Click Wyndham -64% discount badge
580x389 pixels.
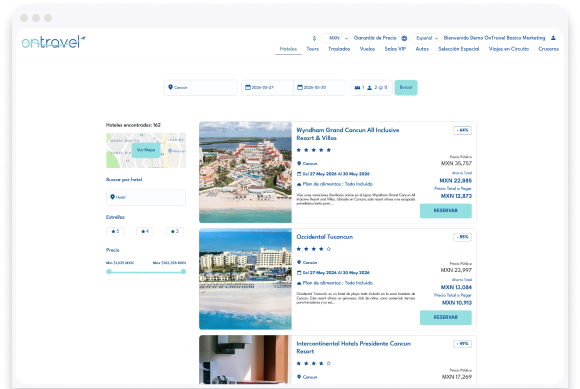coord(462,130)
